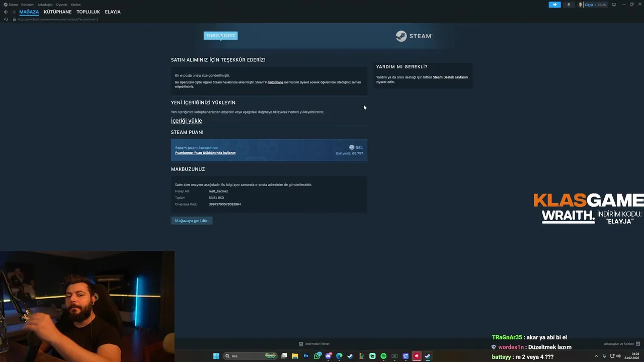Click the checkout URL address text

[x=58, y=19]
